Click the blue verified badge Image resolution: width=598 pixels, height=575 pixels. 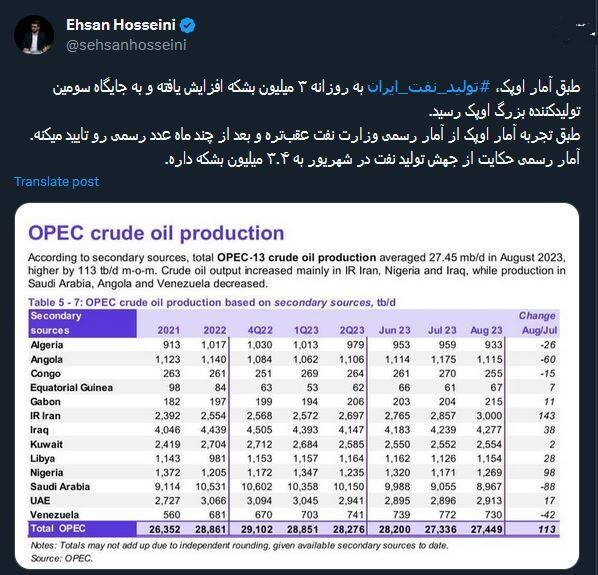pos(187,25)
